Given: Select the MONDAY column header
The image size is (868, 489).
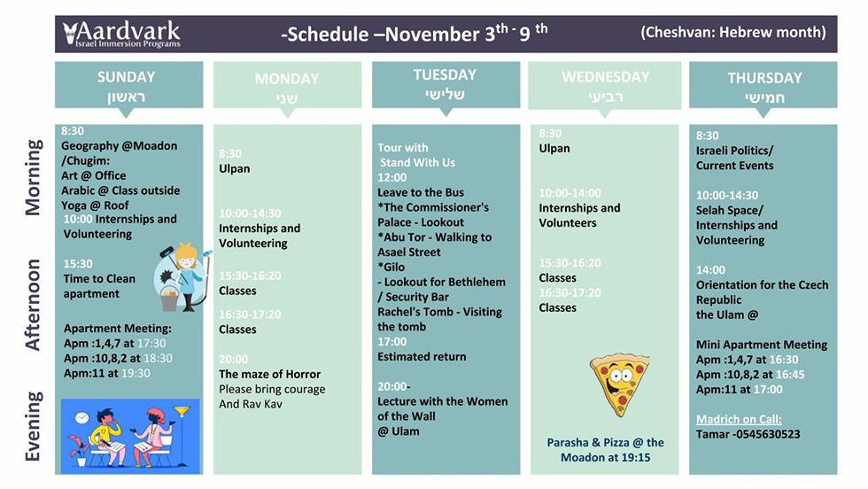Looking at the screenshot, I should click(x=287, y=85).
